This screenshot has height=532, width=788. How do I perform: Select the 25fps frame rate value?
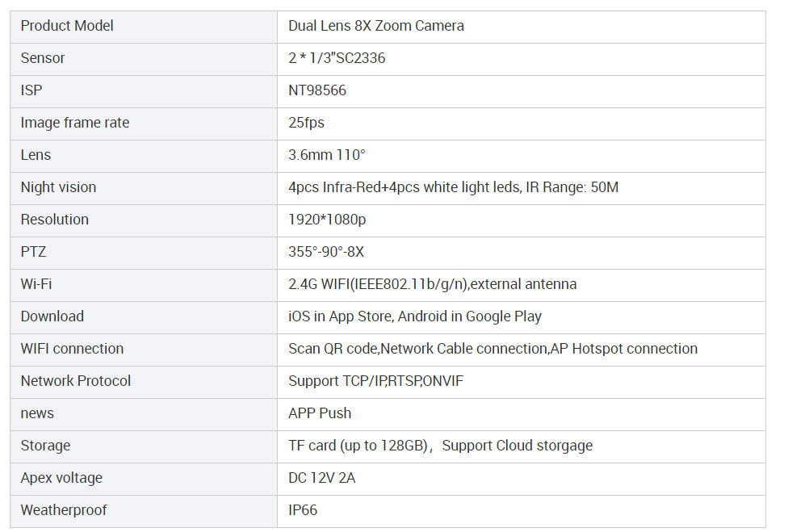(x=306, y=123)
